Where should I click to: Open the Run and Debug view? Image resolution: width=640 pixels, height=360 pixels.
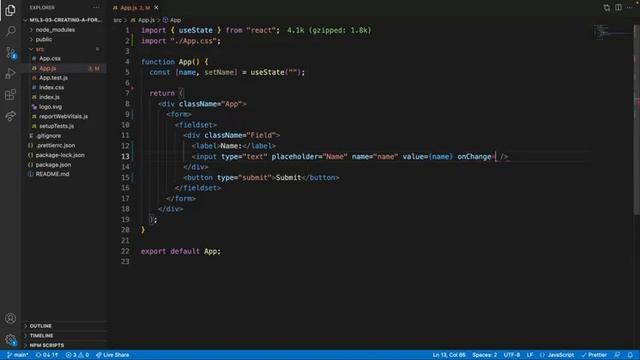pos(10,74)
